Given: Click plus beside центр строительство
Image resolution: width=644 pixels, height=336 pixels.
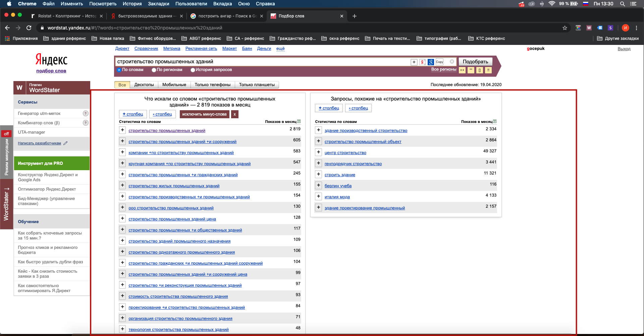Looking at the screenshot, I should [319, 152].
